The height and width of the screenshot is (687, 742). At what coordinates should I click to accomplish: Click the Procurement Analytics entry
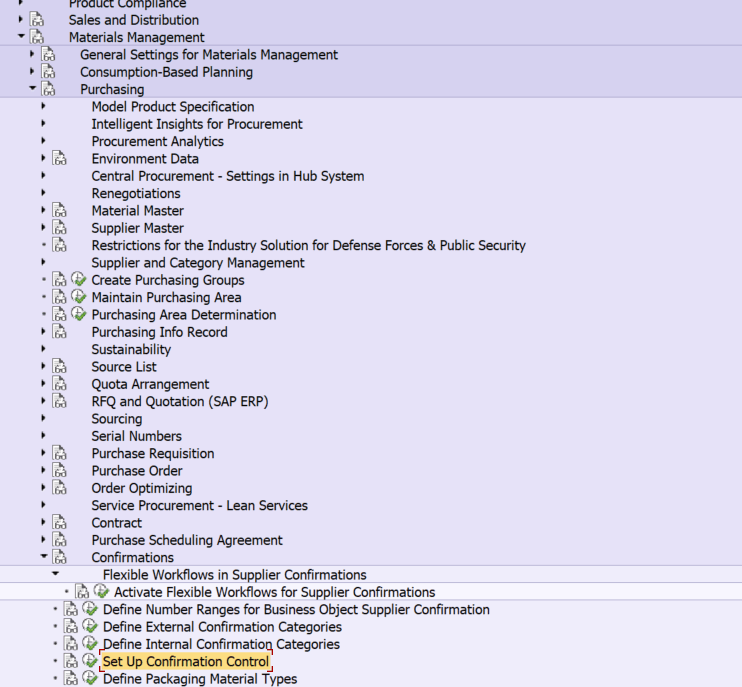[x=157, y=141]
